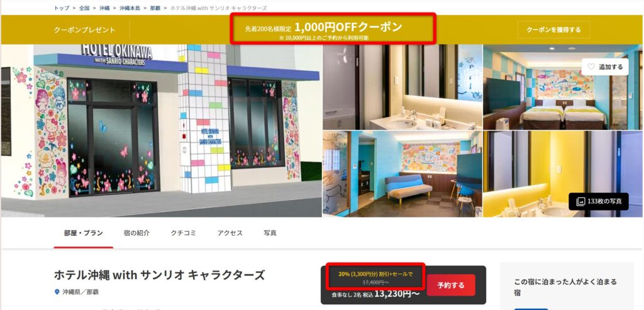644x310 pixels.
Task: Navigate to 沖縄本島 breadcrumb
Action: 130,8
